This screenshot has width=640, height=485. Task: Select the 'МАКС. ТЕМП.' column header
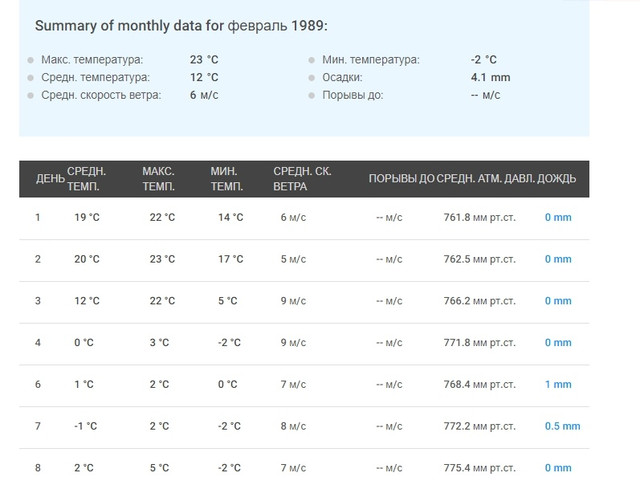[158, 179]
